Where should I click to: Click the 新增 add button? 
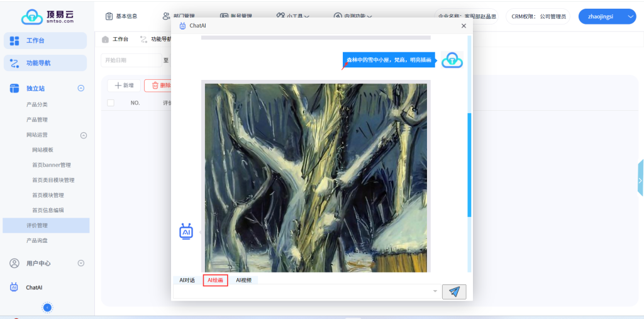pos(124,86)
